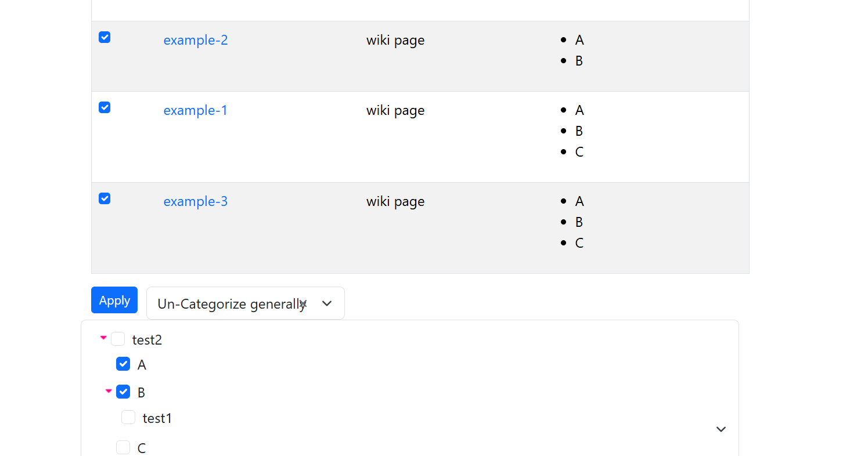Image resolution: width=868 pixels, height=456 pixels.
Task: Open the example-1 wiki page link
Action: (196, 110)
